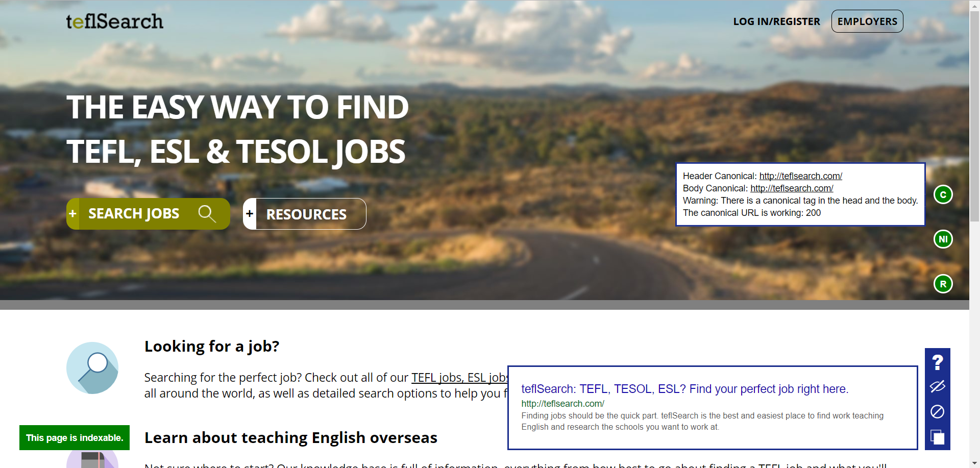980x468 pixels.
Task: Click the purple book illustration icon
Action: 92,459
